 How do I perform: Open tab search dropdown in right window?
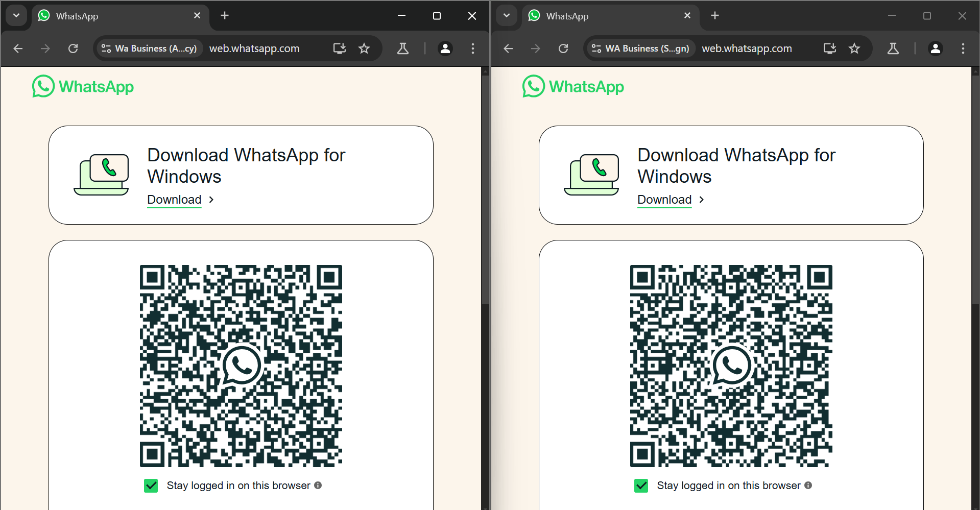507,15
